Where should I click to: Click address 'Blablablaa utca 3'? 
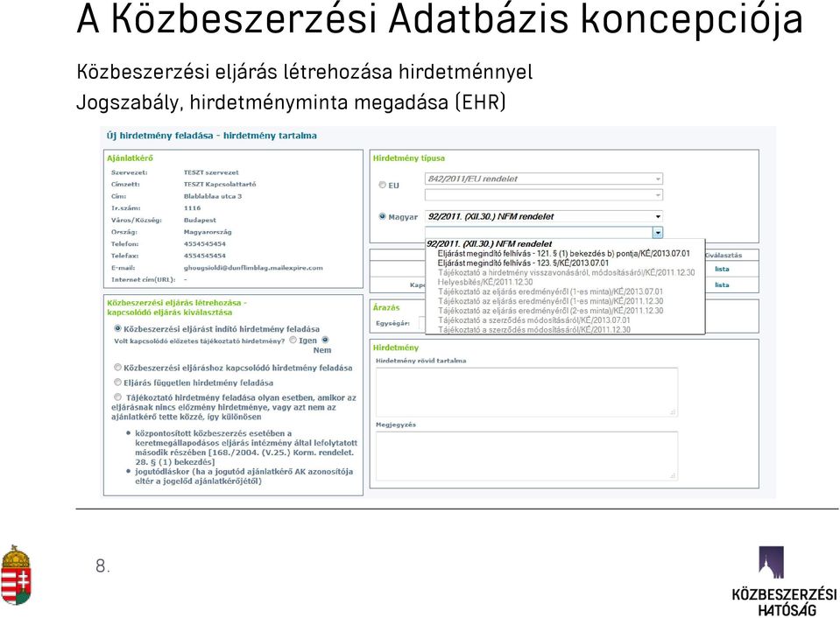point(213,196)
